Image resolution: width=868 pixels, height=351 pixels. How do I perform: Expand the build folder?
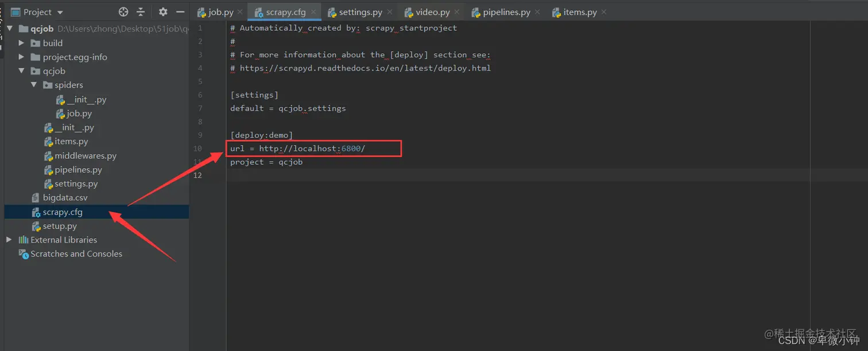point(21,43)
